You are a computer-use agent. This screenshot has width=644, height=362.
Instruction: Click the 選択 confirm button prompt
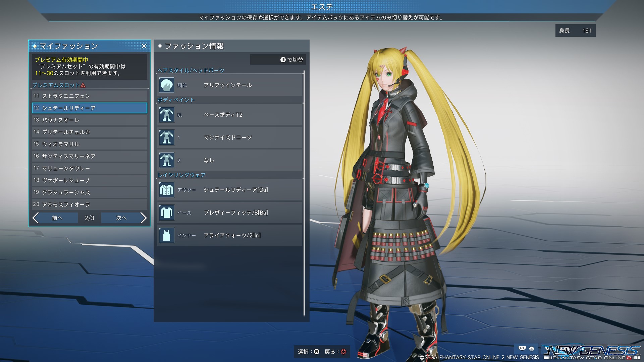point(309,352)
